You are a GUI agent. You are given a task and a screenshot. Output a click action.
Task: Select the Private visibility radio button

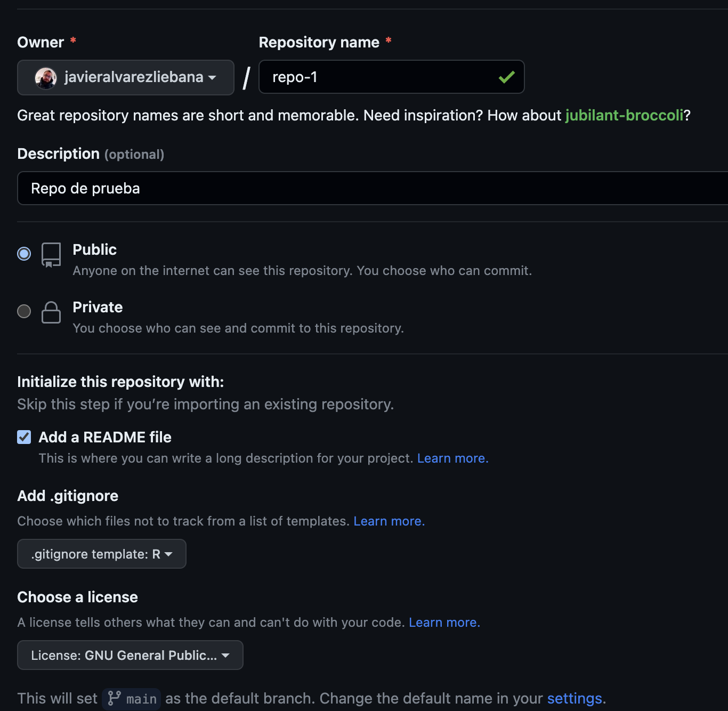point(24,311)
